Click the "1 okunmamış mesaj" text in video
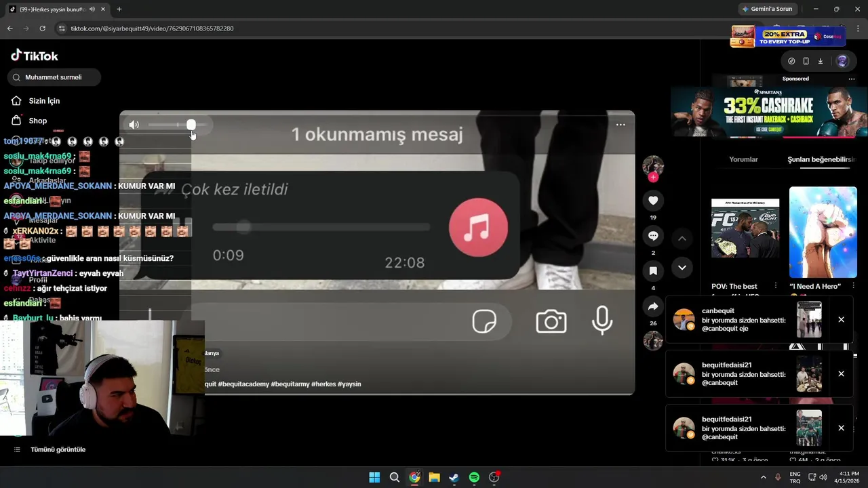 [377, 134]
